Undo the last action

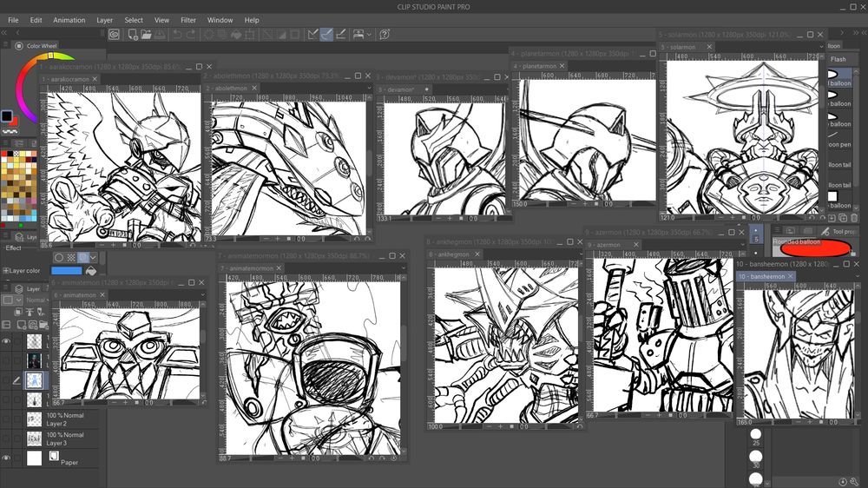177,35
